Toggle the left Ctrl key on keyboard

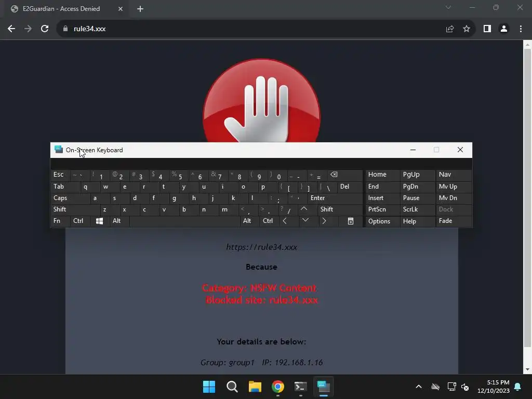tap(81, 221)
